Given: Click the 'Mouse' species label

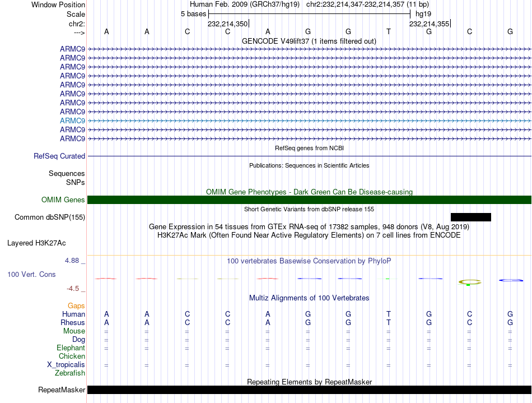Looking at the screenshot, I should 74,331.
